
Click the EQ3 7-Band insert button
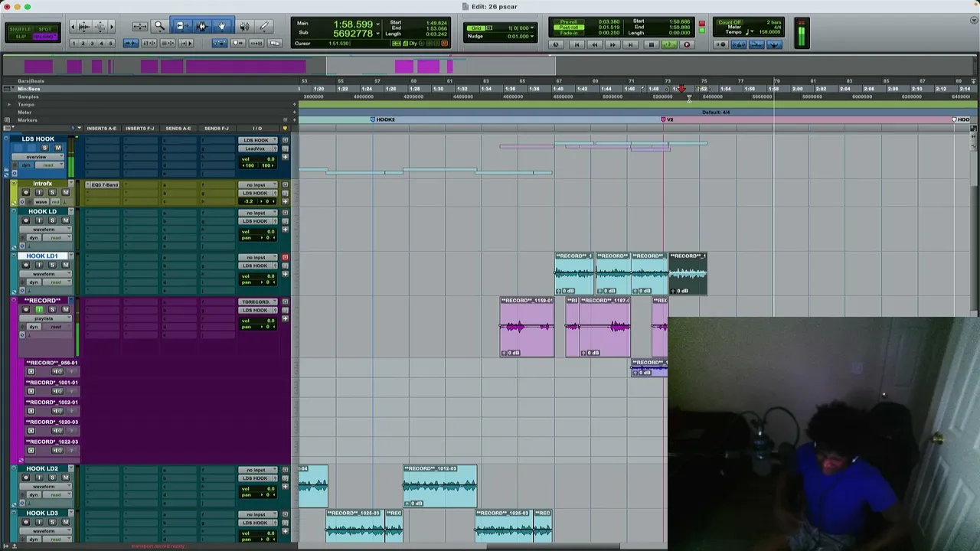click(x=103, y=184)
